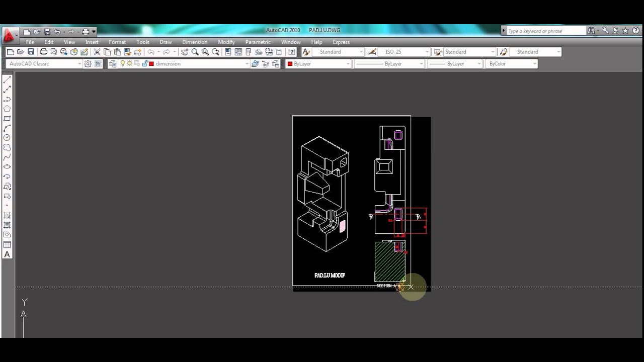Screen dimensions: 644x362
Task: Click the Plot print icon in Standard toolbar
Action: 43,52
